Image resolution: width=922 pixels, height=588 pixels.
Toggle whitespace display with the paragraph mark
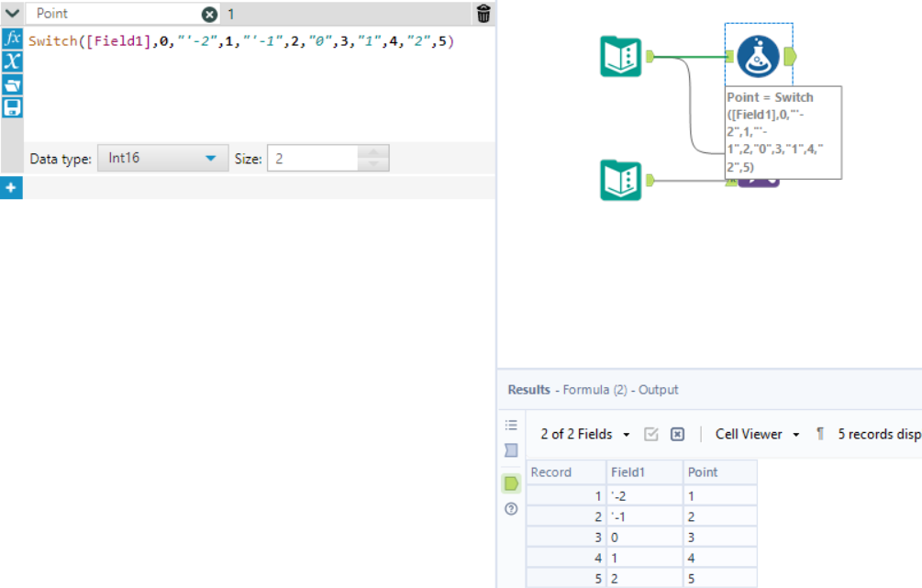click(819, 434)
